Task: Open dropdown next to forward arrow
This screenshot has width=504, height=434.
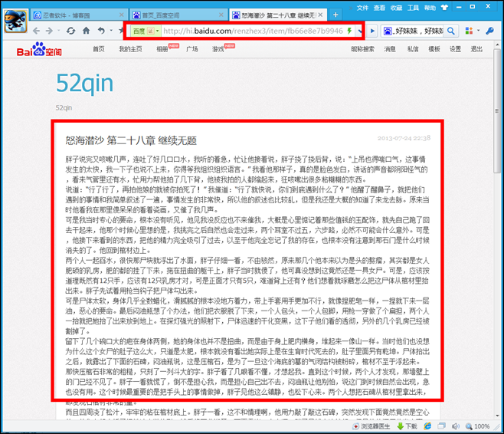Action: point(59,31)
